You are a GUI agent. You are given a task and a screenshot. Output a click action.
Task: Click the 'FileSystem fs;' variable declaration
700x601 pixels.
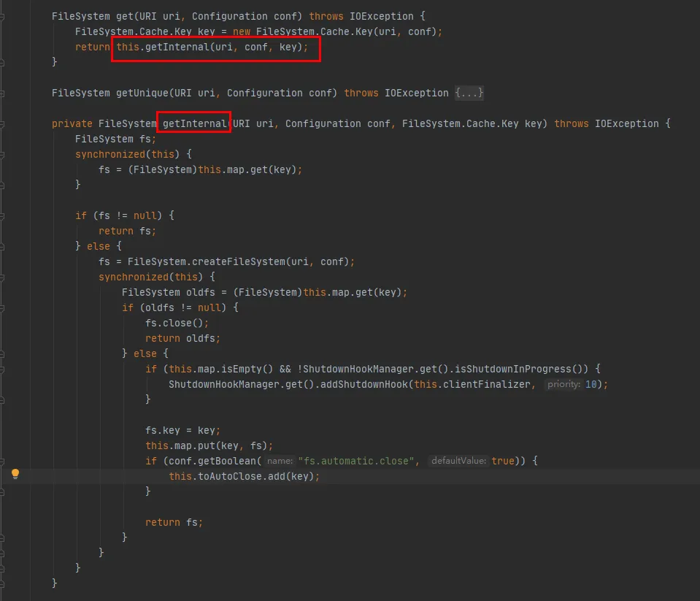pos(115,139)
